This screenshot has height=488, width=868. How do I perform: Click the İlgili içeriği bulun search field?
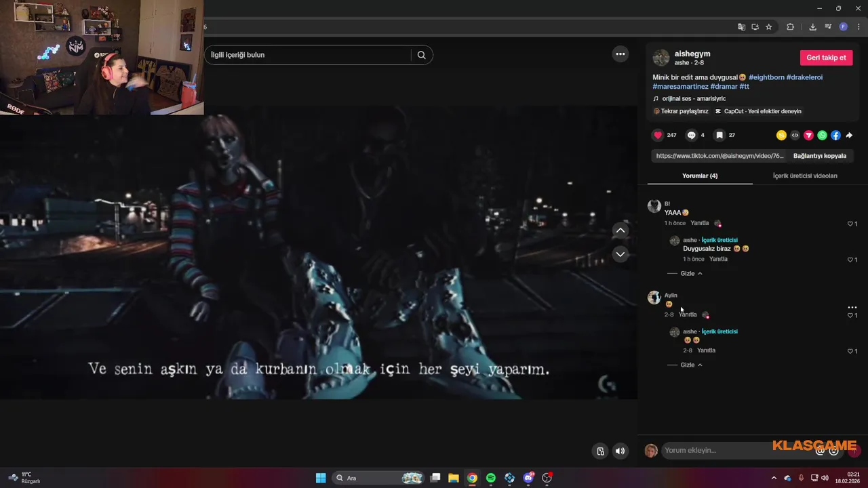pyautogui.click(x=309, y=55)
